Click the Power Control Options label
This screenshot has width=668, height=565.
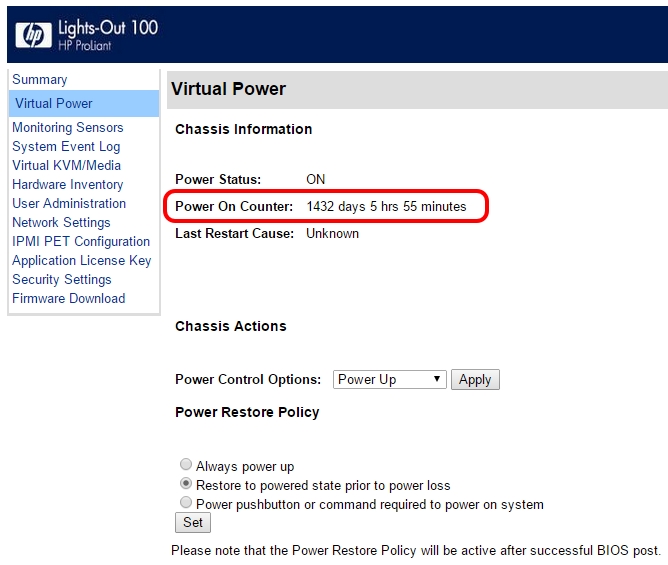point(248,379)
